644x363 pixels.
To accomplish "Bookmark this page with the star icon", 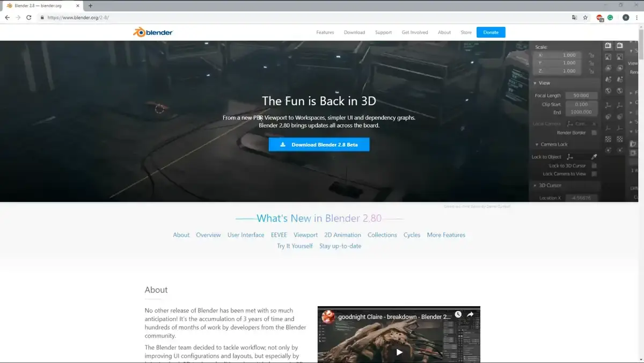I will point(585,17).
